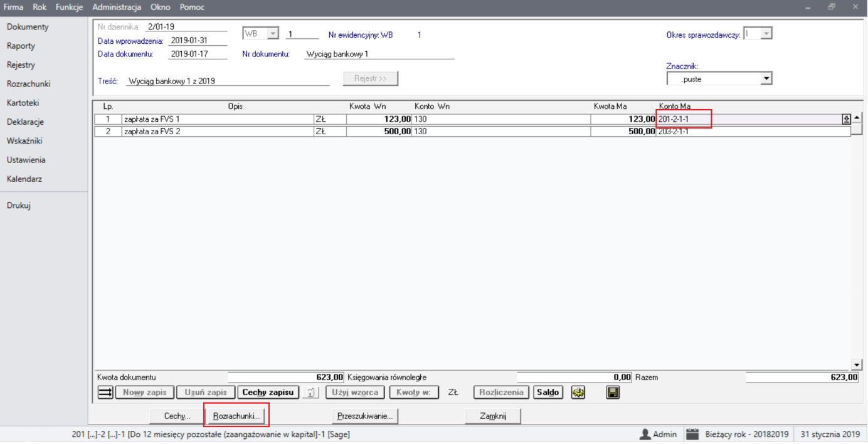The image size is (868, 444).
Task: Click the Rejestr >> button
Action: click(x=371, y=78)
